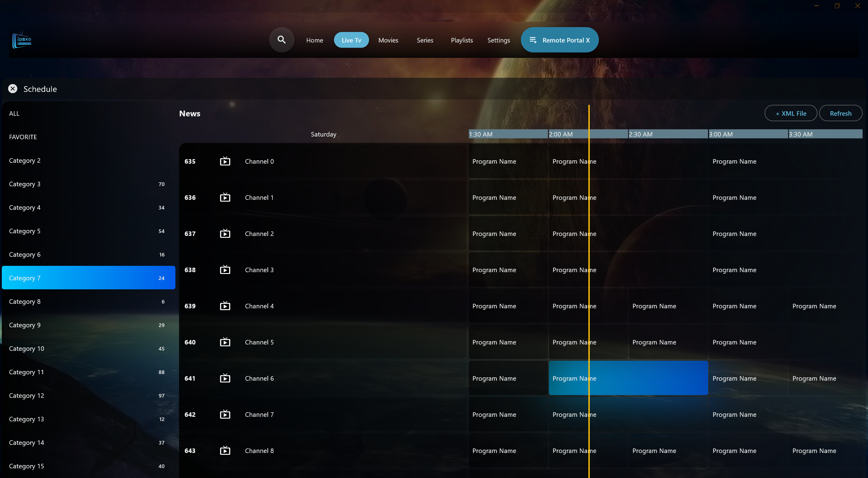Click Channel 6 TV channel icon

(x=225, y=378)
